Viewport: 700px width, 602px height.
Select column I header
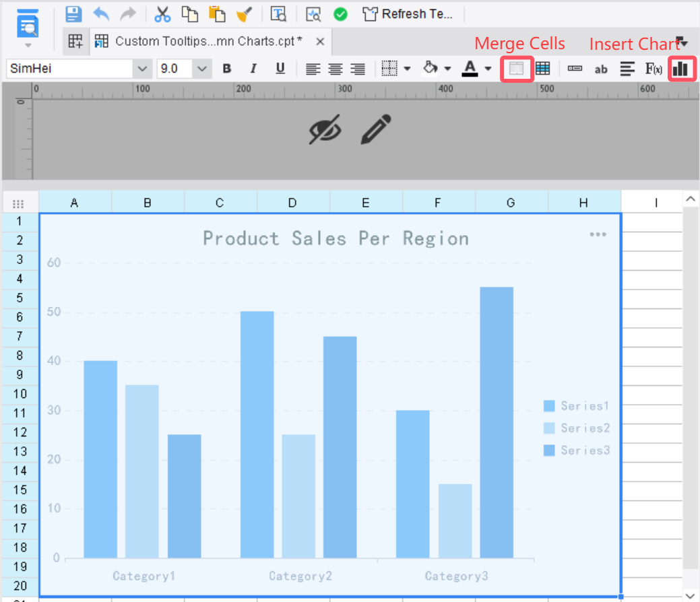(x=656, y=203)
